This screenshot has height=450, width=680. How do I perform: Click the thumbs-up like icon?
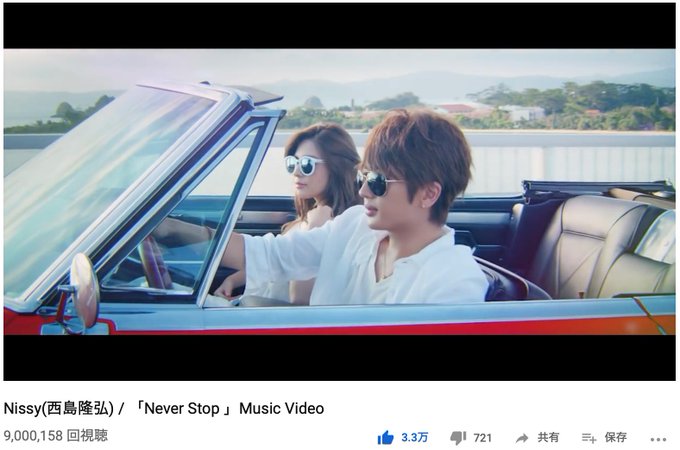pyautogui.click(x=385, y=438)
